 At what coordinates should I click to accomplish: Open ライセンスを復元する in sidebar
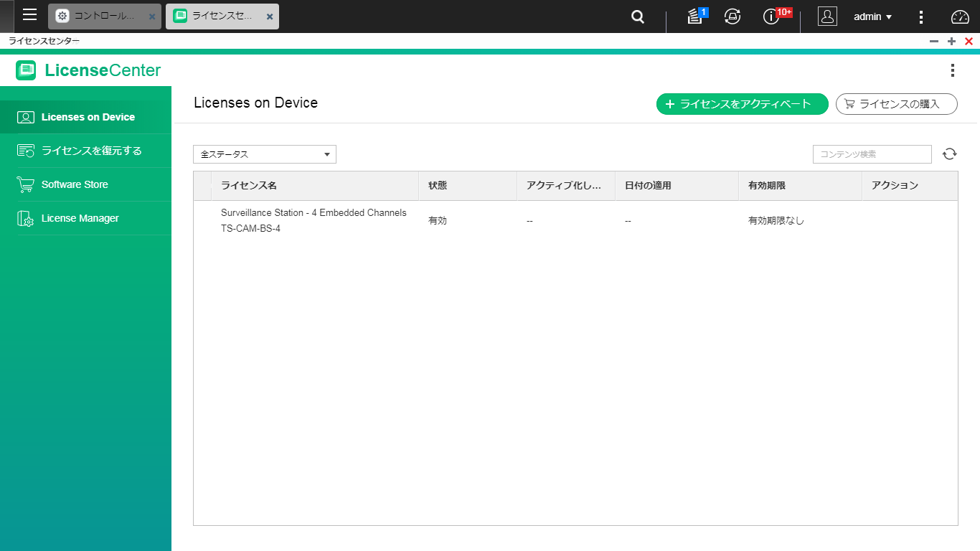pyautogui.click(x=86, y=151)
